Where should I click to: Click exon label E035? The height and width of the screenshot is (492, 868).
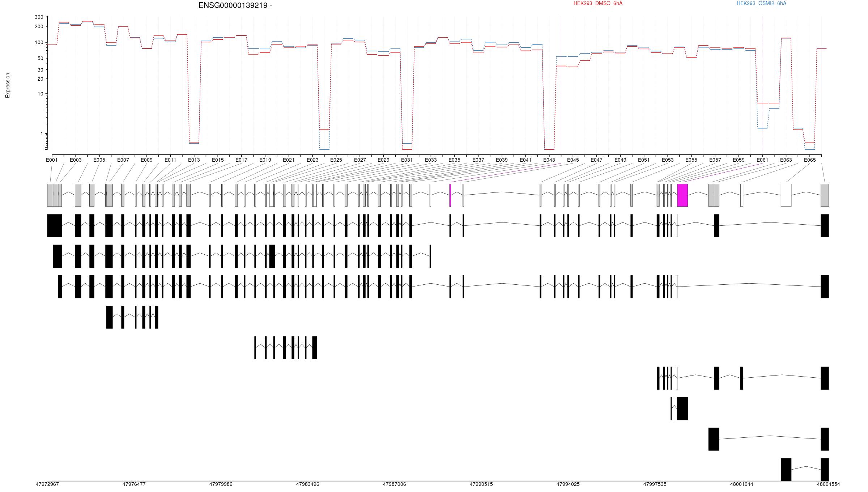[454, 160]
